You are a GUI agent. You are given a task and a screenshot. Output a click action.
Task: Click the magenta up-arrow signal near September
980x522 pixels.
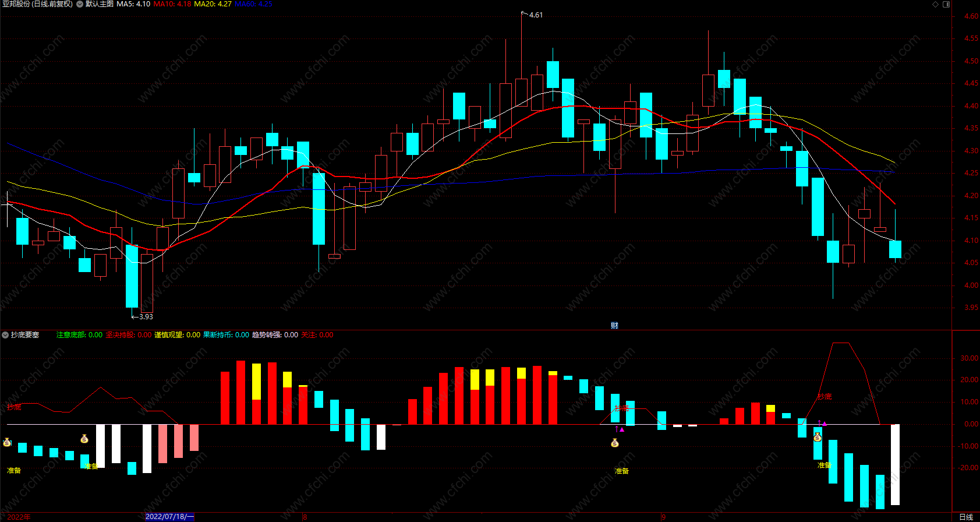pos(619,429)
